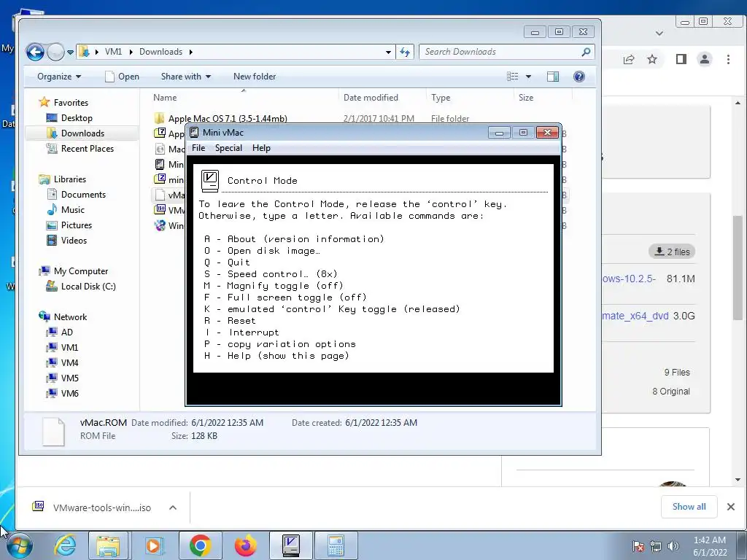Click the Open toolbar button
Image resolution: width=747 pixels, height=560 pixels.
(122, 77)
